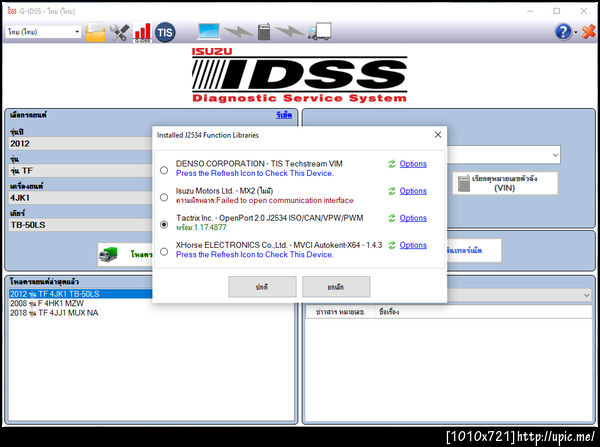This screenshot has width=600, height=447.
Task: Select the DENSO CORPORATION radio button
Action: [x=164, y=170]
